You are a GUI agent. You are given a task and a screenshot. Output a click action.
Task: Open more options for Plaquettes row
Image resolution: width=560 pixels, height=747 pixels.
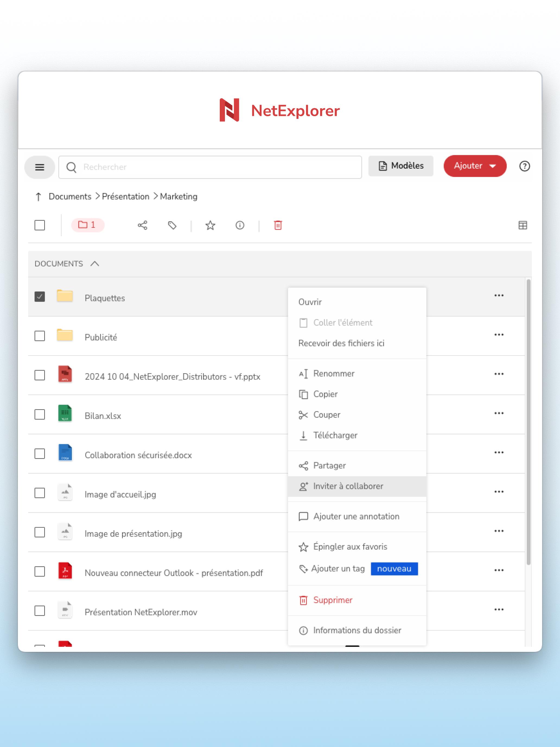[x=499, y=296]
